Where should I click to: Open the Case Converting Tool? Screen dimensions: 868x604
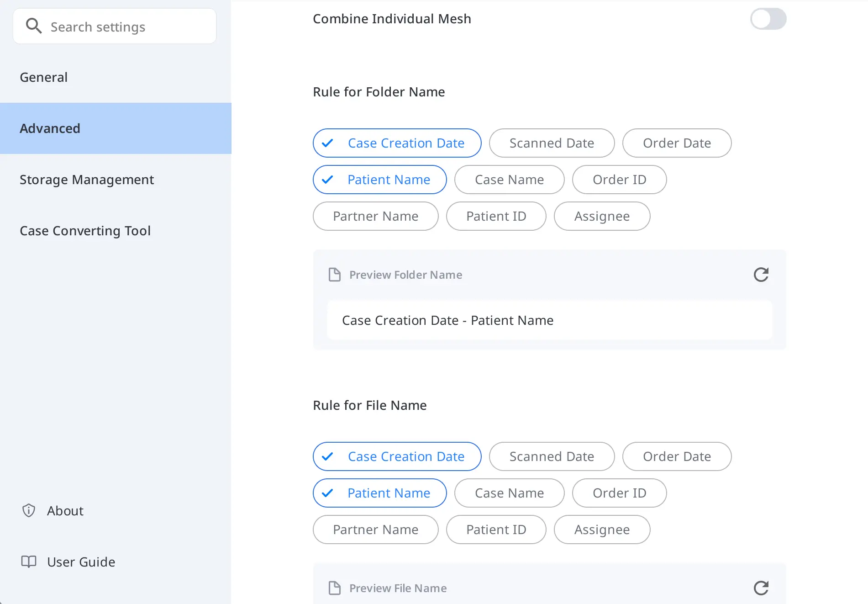(85, 231)
